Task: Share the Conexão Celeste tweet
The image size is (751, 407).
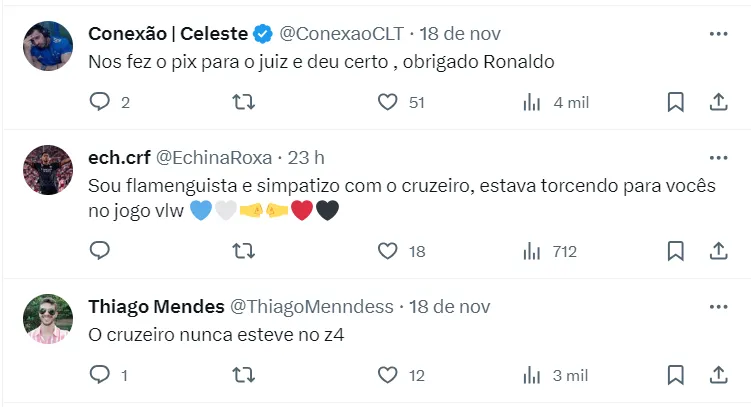Action: coord(718,102)
